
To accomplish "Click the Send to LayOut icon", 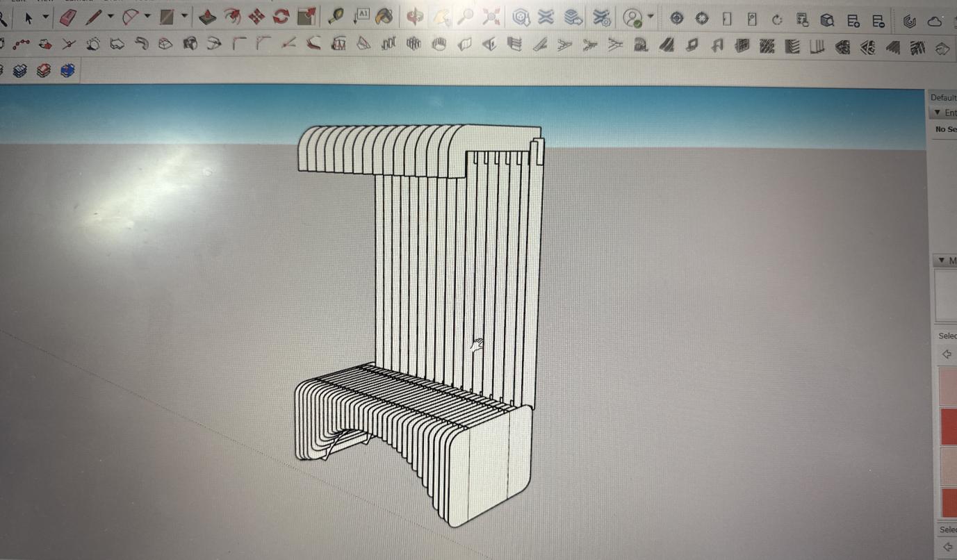I will coord(573,17).
